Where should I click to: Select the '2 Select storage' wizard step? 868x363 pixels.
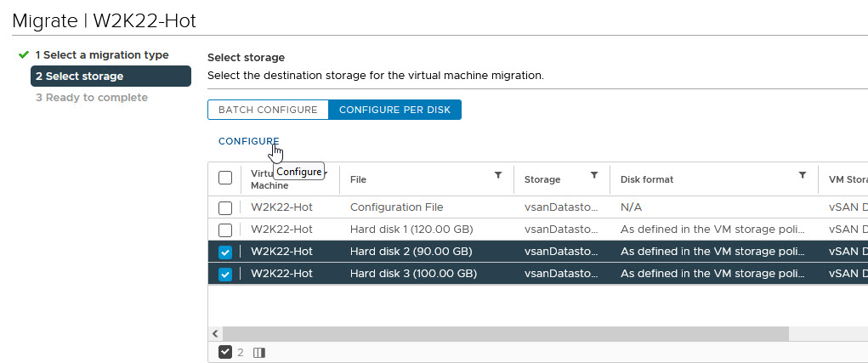111,77
